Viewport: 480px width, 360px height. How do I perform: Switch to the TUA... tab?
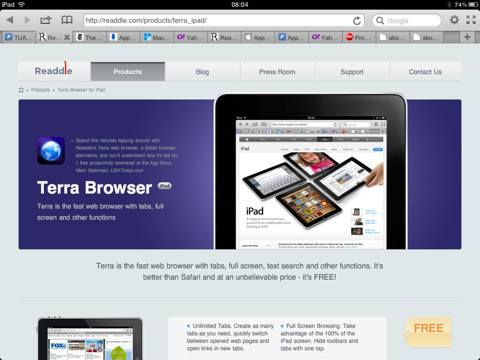19,37
